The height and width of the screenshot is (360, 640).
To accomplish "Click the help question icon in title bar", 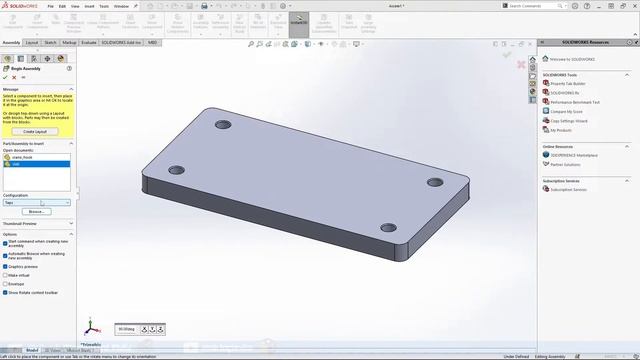I will click(587, 6).
